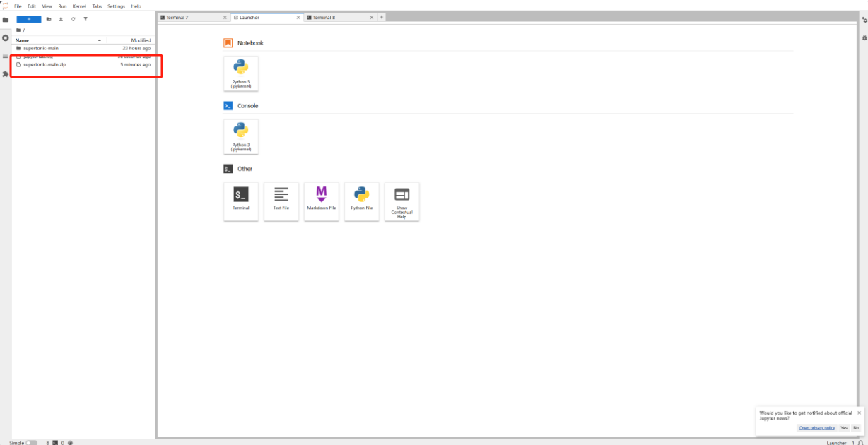Create a new Python File
The width and height of the screenshot is (868, 445).
click(x=362, y=202)
